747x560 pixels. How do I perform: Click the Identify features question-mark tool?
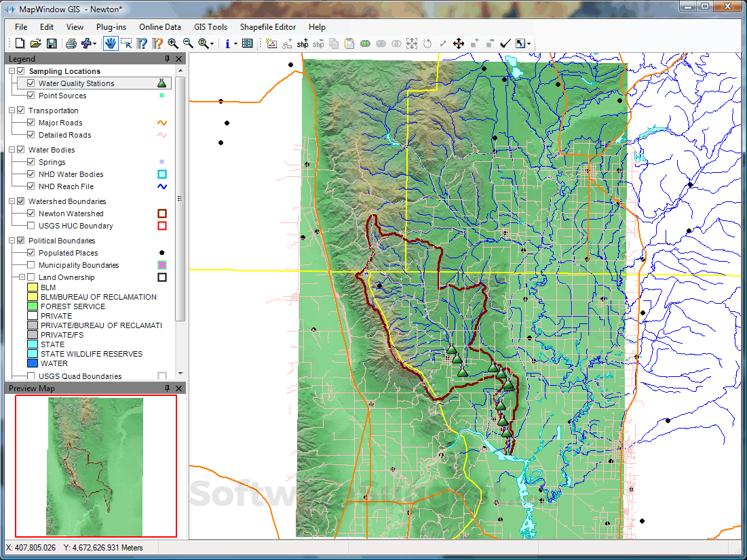click(141, 43)
